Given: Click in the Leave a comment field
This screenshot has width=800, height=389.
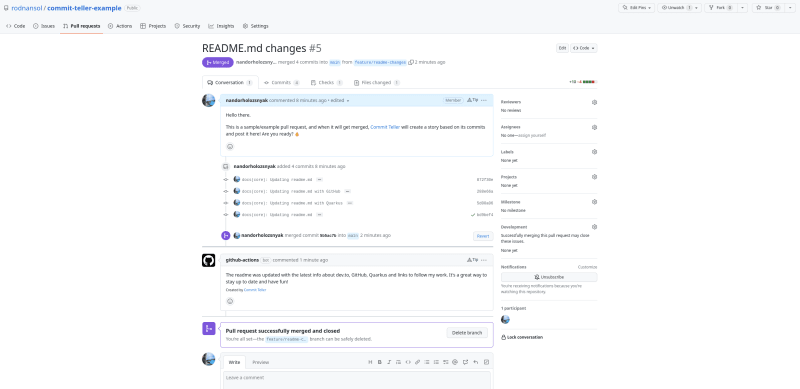Looking at the screenshot, I should coord(357,380).
